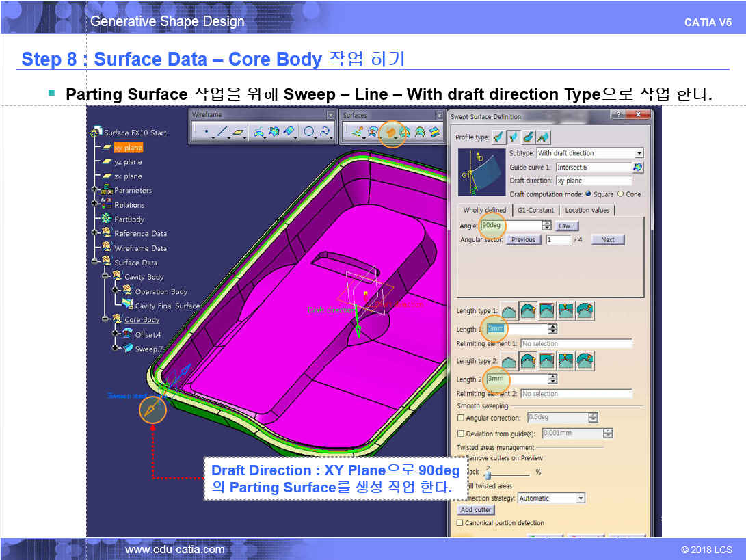Open the Connection strategy Automatic dropdown
This screenshot has width=746, height=560.
pos(581,498)
